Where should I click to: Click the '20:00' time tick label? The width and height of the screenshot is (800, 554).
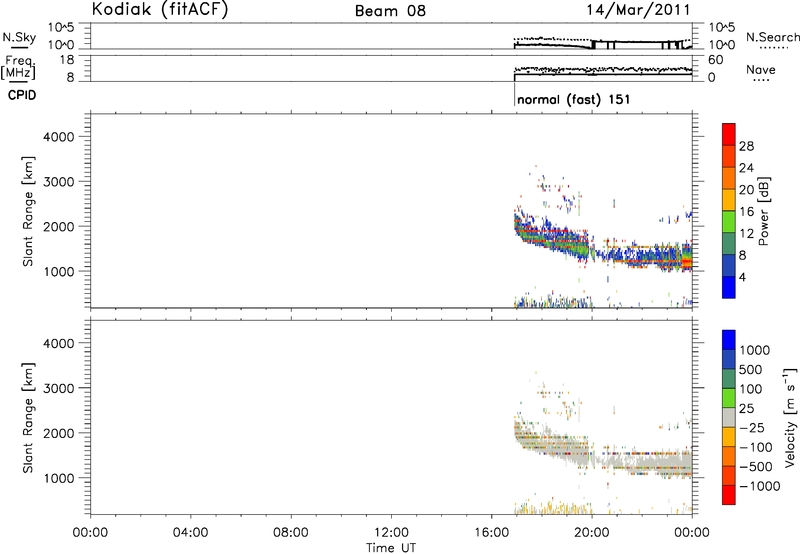coord(592,533)
